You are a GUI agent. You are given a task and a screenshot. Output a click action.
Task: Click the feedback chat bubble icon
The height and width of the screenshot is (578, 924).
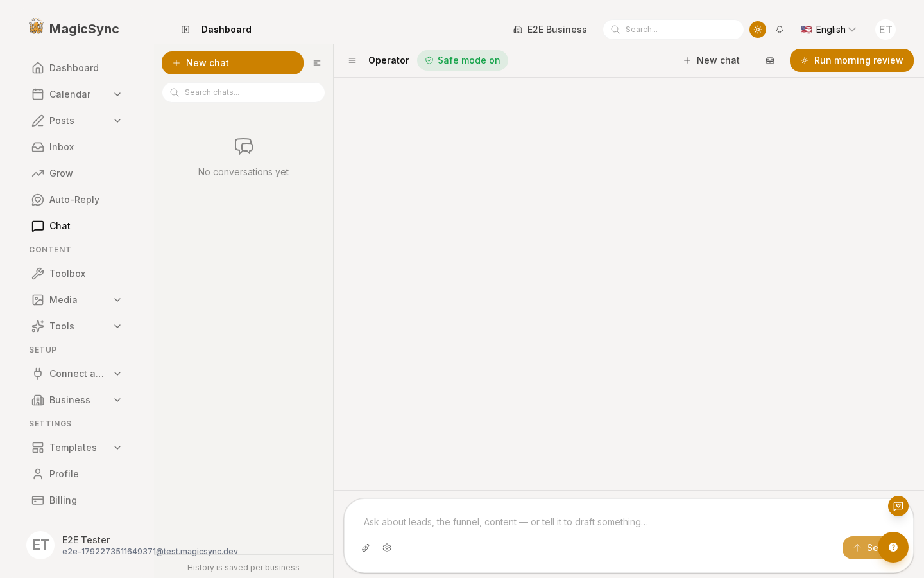pyautogui.click(x=898, y=506)
